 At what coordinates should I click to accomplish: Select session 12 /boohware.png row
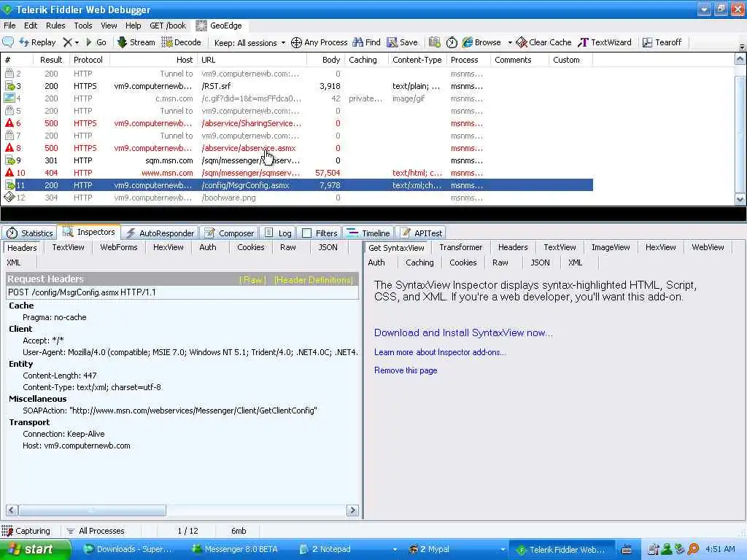click(298, 198)
